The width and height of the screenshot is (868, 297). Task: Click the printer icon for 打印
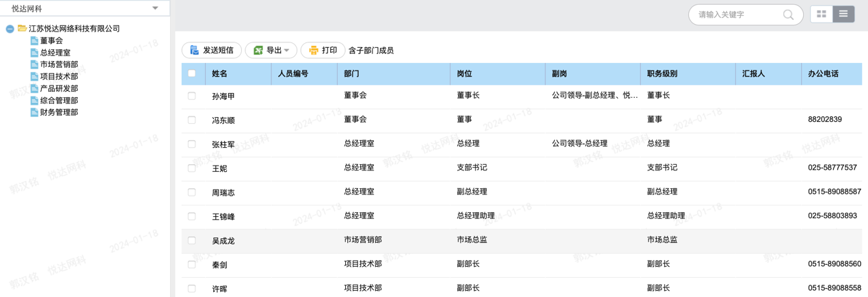314,50
